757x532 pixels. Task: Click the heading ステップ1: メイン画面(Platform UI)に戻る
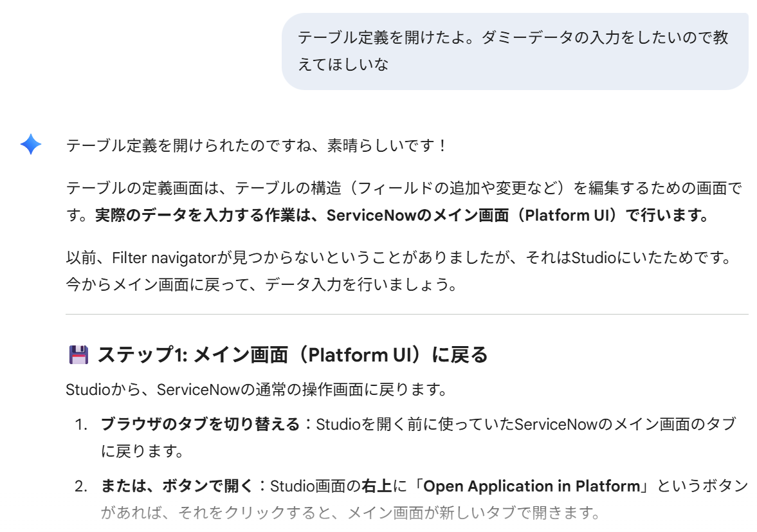pos(293,355)
